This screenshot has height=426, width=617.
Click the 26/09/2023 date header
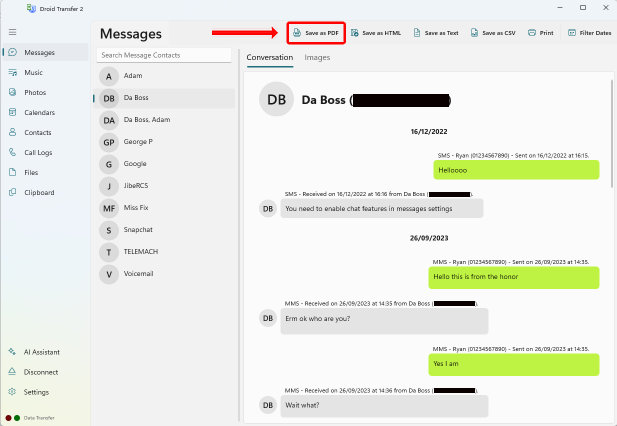point(429,238)
